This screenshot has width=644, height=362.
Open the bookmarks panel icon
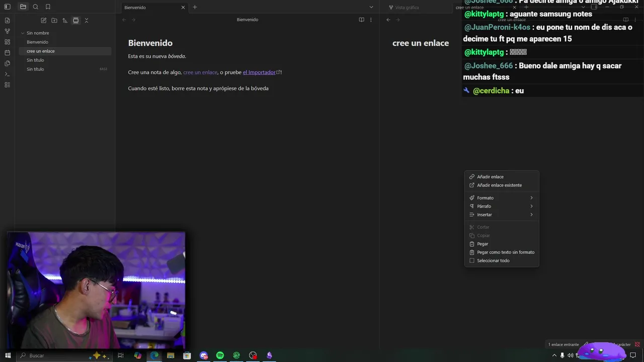pos(48,7)
